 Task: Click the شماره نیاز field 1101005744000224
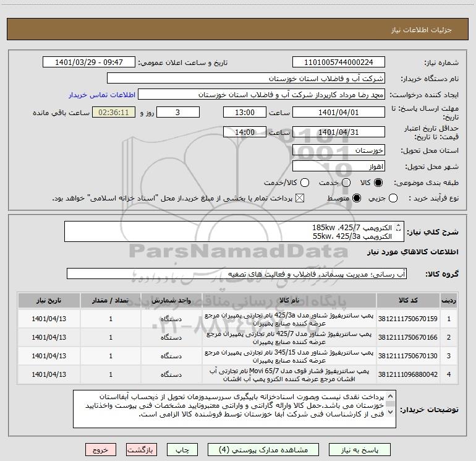point(339,62)
